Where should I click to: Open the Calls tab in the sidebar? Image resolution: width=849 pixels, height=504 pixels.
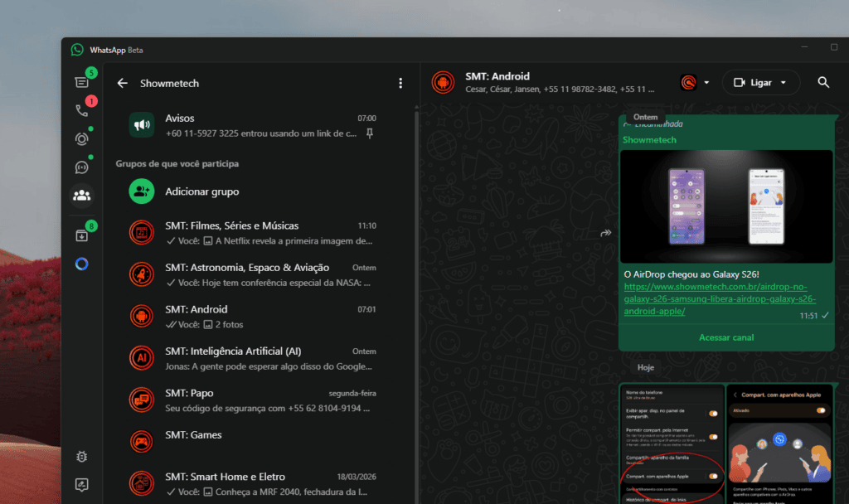[x=81, y=110]
